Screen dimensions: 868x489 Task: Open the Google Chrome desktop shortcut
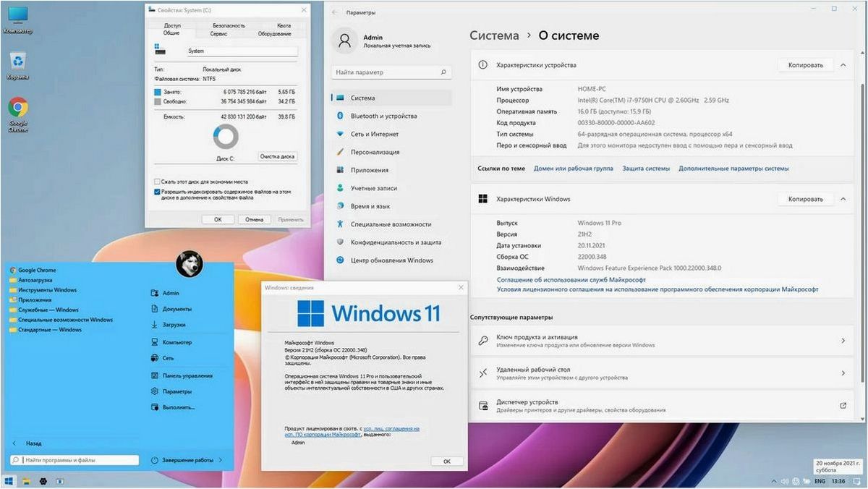click(18, 114)
